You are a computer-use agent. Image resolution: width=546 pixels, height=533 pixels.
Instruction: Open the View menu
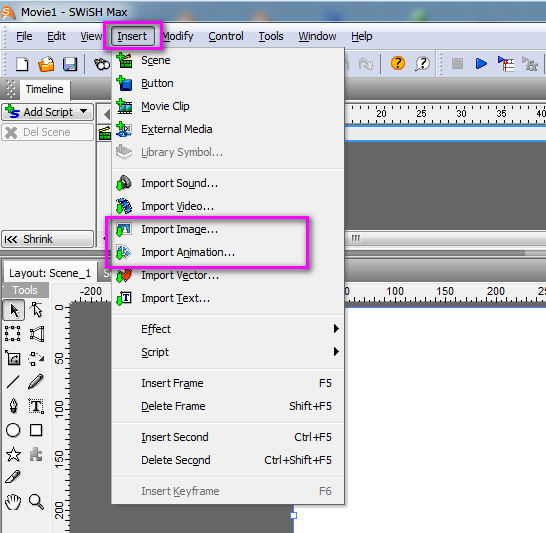click(x=91, y=36)
